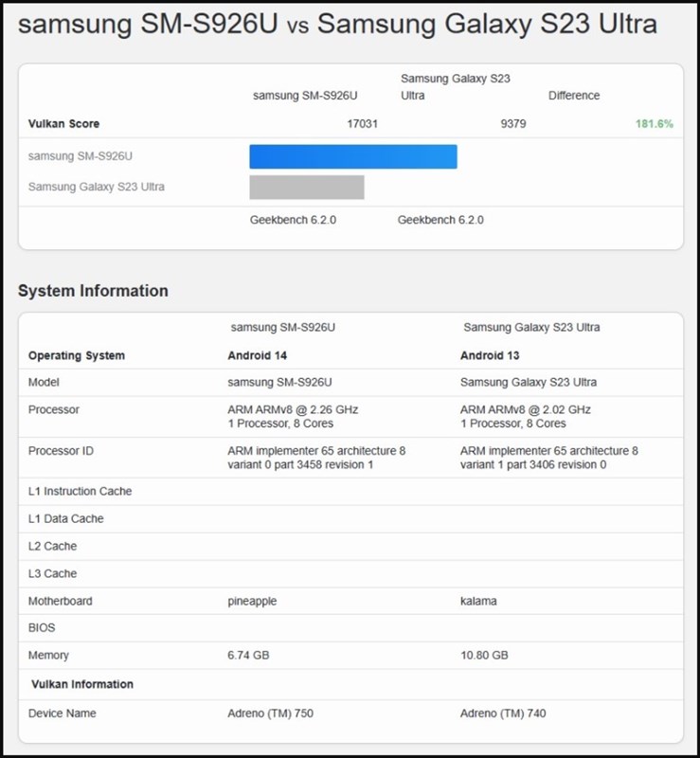Click 'Operating System' row label
This screenshot has height=758, width=700.
pos(77,356)
